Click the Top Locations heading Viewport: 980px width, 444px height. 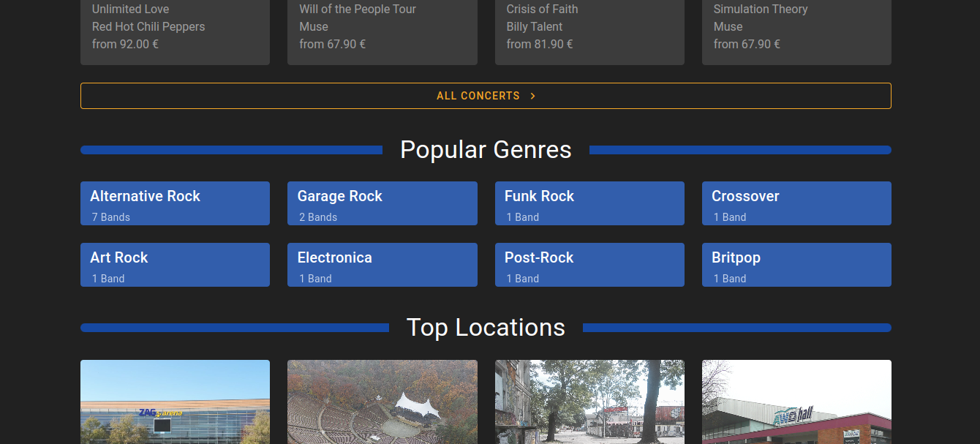click(486, 328)
